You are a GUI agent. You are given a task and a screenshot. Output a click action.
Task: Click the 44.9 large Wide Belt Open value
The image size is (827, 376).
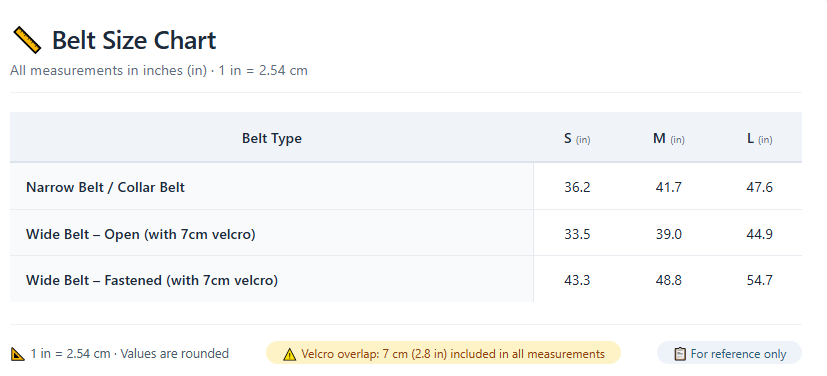click(759, 234)
